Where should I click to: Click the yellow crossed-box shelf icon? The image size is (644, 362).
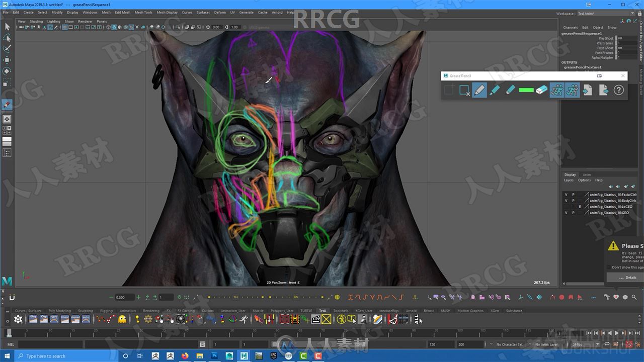pos(327,319)
